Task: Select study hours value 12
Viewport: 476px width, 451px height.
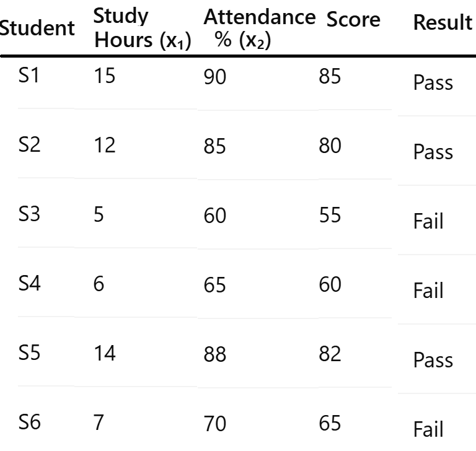Action: pos(105,145)
